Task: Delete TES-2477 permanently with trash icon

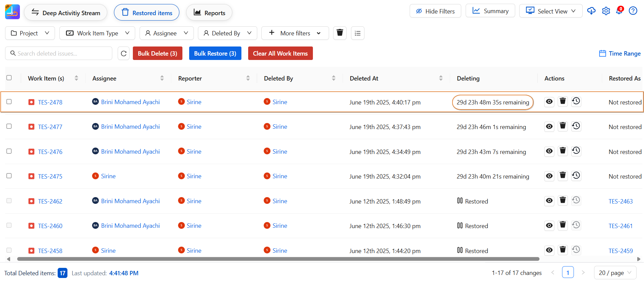Action: click(563, 126)
